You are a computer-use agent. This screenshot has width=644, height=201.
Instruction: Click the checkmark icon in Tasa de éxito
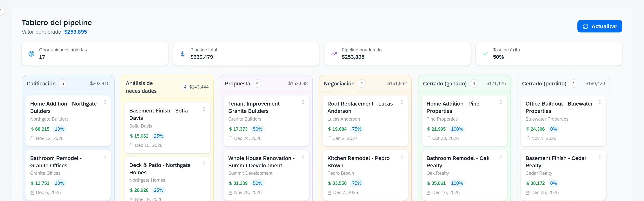coord(485,54)
